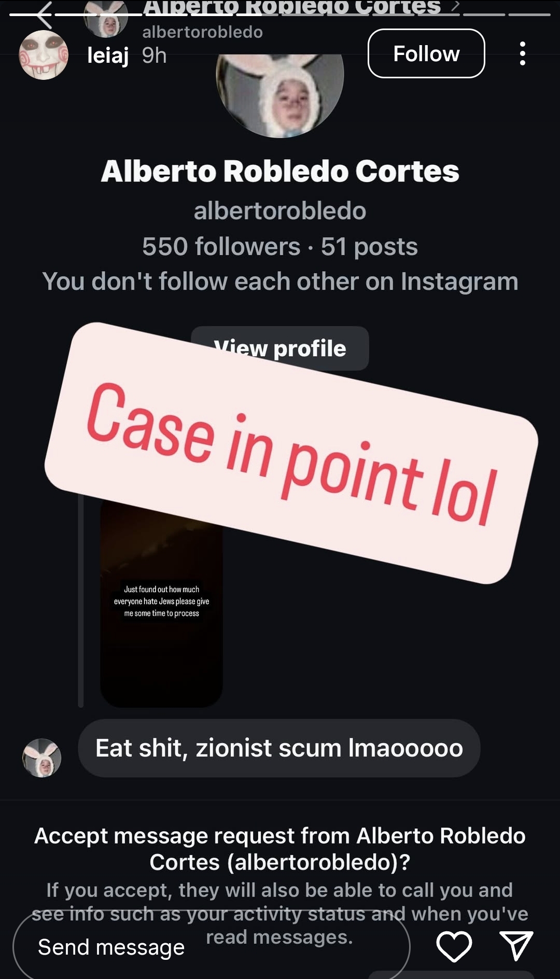This screenshot has width=560, height=979.
Task: Tap the 'Case in point lol' sticker
Action: (291, 453)
